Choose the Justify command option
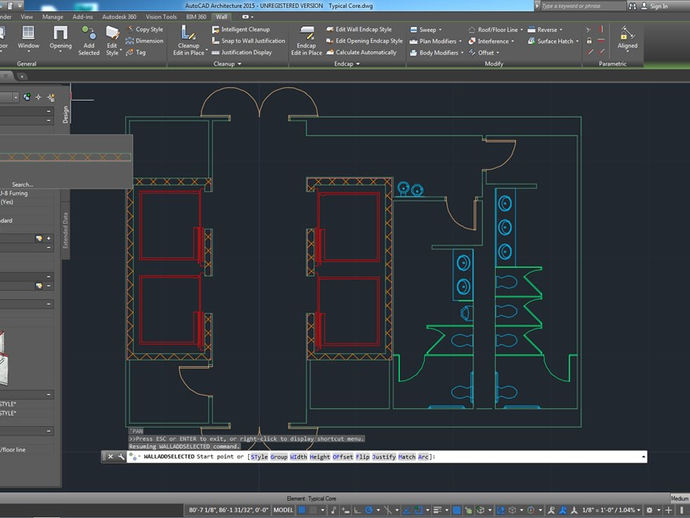Screen dimensions: 690x518 point(383,457)
